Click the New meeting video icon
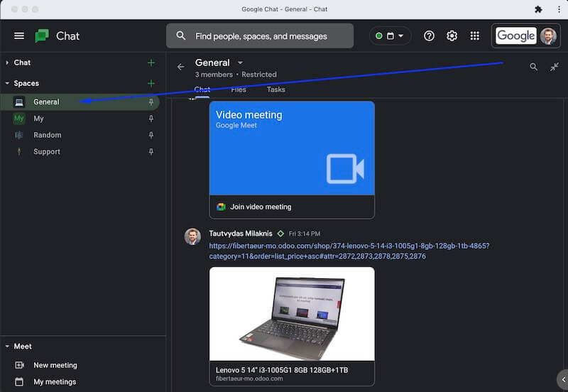This screenshot has width=568, height=392. click(19, 365)
